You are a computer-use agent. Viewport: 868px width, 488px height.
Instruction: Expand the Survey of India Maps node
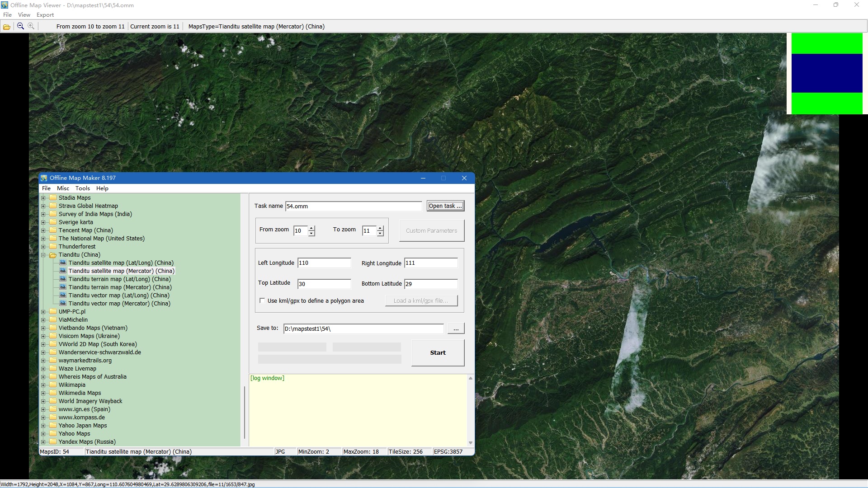43,214
